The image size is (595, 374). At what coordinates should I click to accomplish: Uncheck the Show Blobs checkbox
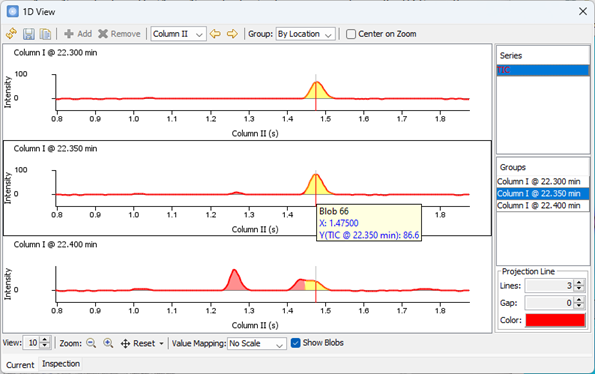(x=296, y=343)
